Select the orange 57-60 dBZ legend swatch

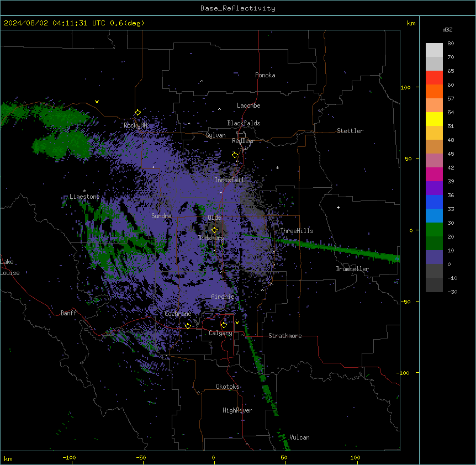click(434, 91)
